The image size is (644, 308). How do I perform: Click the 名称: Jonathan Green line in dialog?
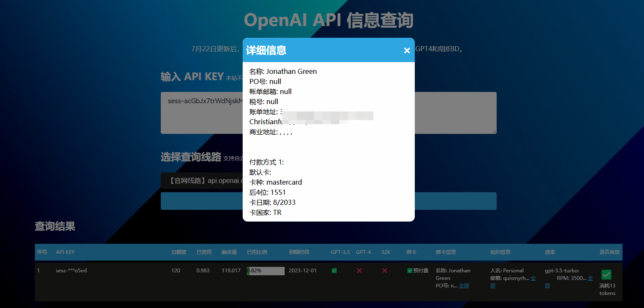tap(283, 71)
